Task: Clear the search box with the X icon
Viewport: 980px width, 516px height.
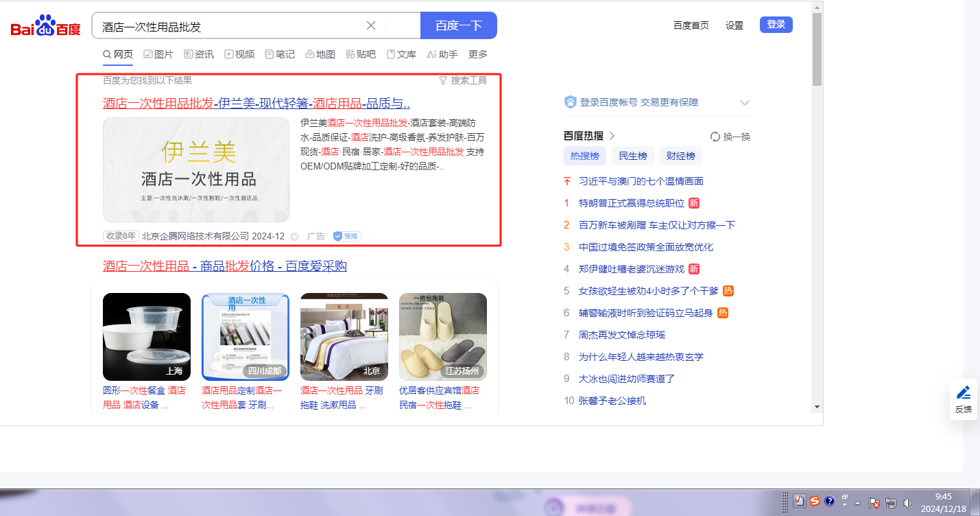Action: (x=371, y=25)
